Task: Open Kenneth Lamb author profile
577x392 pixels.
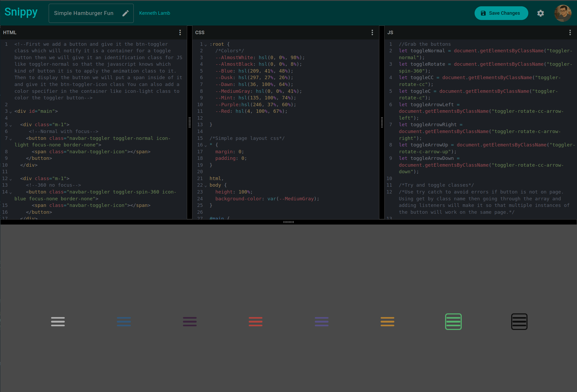Action: pyautogui.click(x=155, y=13)
